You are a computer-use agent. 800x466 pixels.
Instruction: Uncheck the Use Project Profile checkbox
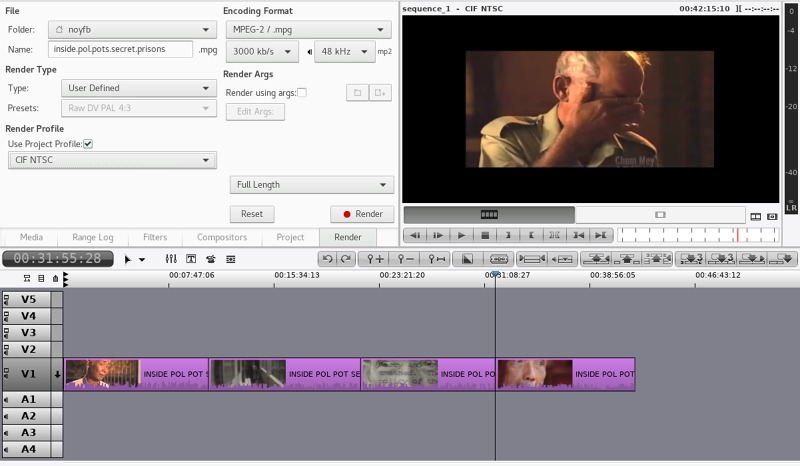[88, 144]
